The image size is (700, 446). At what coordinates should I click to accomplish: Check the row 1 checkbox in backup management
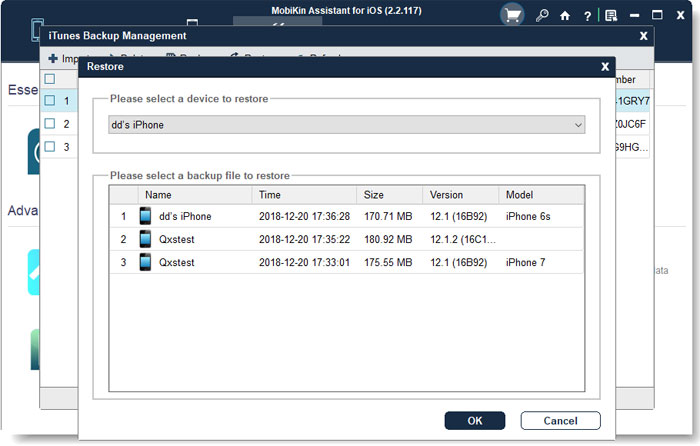point(50,100)
